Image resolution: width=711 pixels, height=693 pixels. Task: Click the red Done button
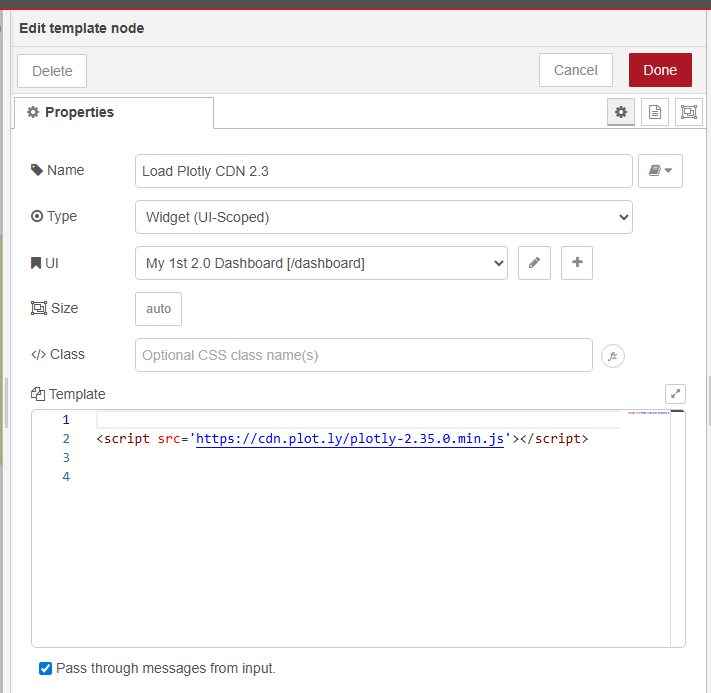(660, 70)
